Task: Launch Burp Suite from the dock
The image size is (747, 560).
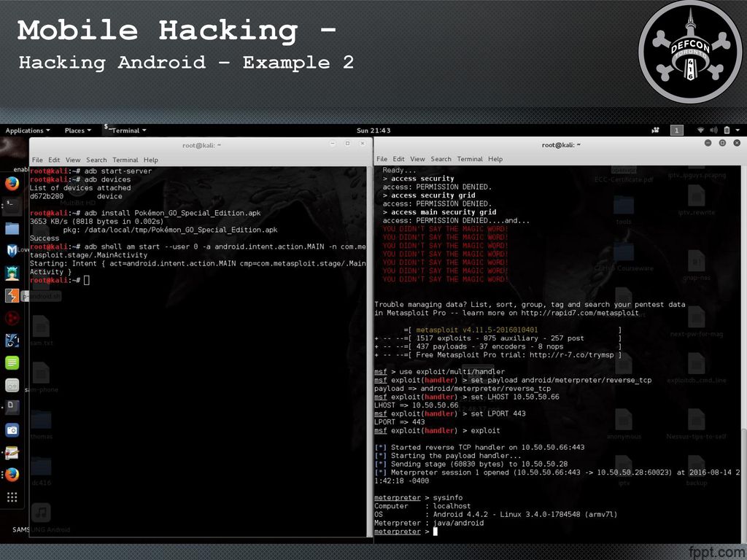Action: 12,295
